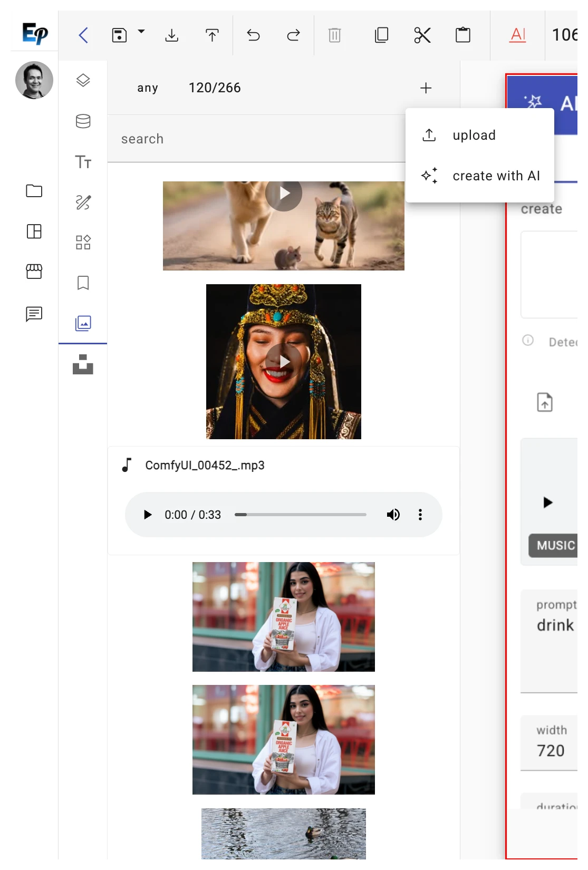
Task: Edit the width field showing 720
Action: [549, 743]
